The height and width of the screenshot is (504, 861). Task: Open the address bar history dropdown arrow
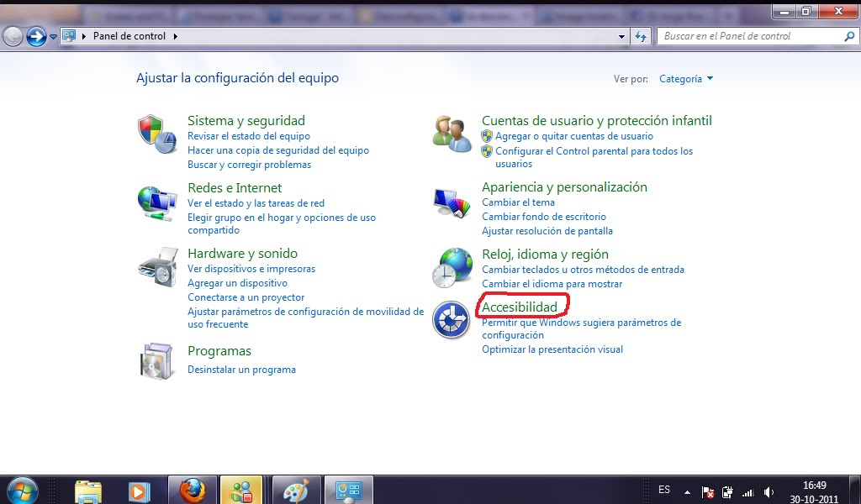[x=621, y=37]
